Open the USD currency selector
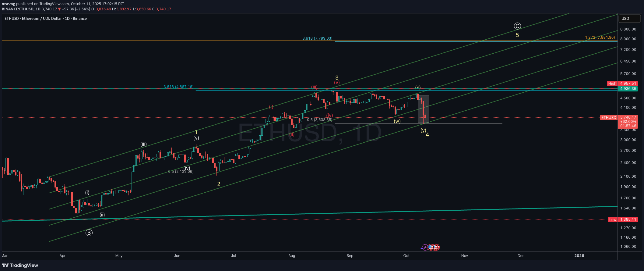Viewport: 644px width, 271px height. (629, 19)
